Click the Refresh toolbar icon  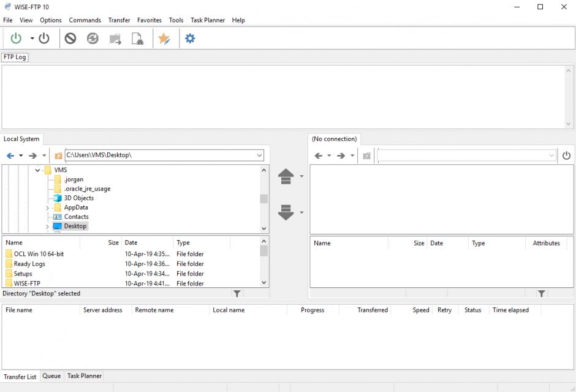pos(93,38)
